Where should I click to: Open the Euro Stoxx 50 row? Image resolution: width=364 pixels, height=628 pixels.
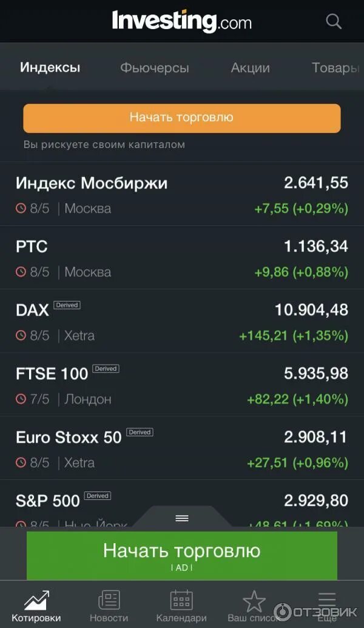(x=182, y=448)
